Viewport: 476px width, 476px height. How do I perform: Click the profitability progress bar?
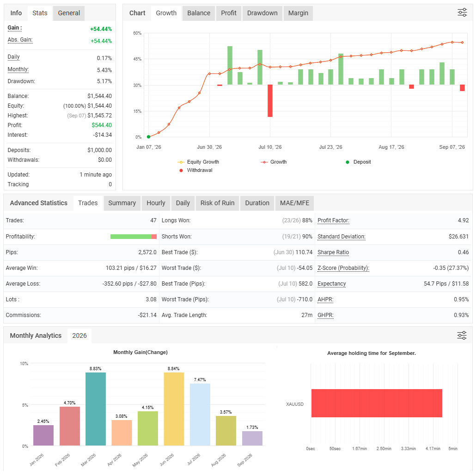(x=133, y=237)
